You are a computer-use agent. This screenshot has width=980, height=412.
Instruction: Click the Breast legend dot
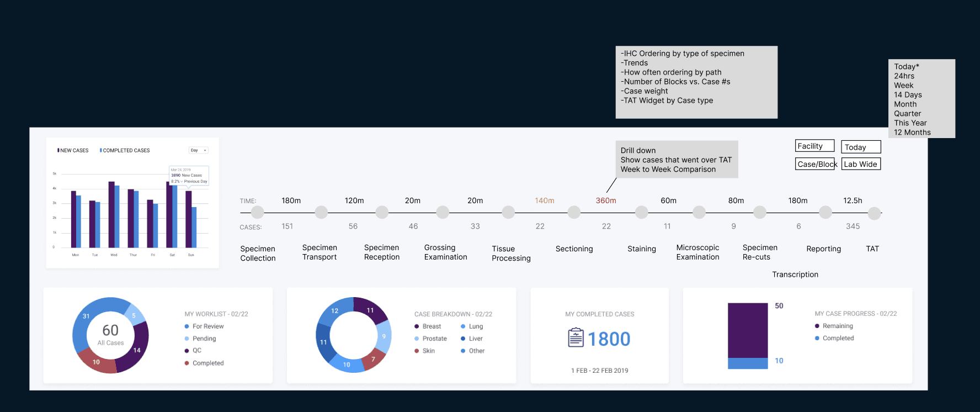pos(417,326)
